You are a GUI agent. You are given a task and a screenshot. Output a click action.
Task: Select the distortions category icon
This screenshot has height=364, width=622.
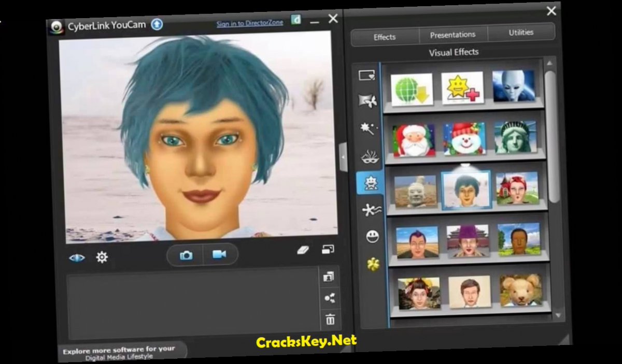371,210
